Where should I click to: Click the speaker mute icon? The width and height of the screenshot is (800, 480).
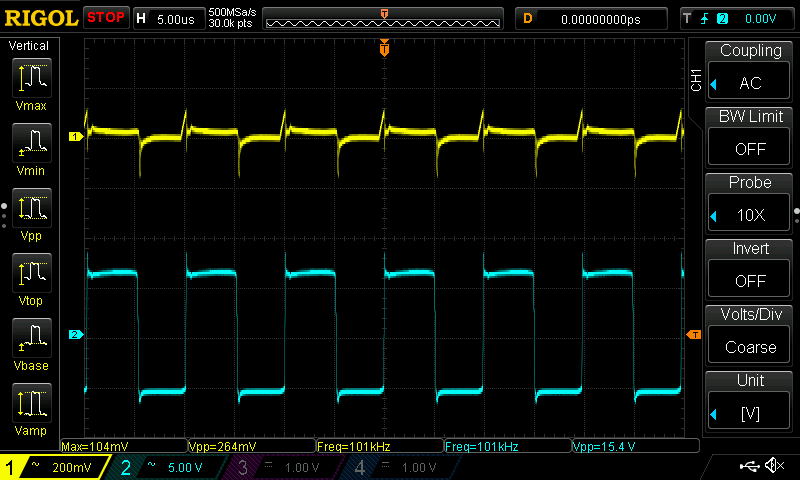click(773, 466)
